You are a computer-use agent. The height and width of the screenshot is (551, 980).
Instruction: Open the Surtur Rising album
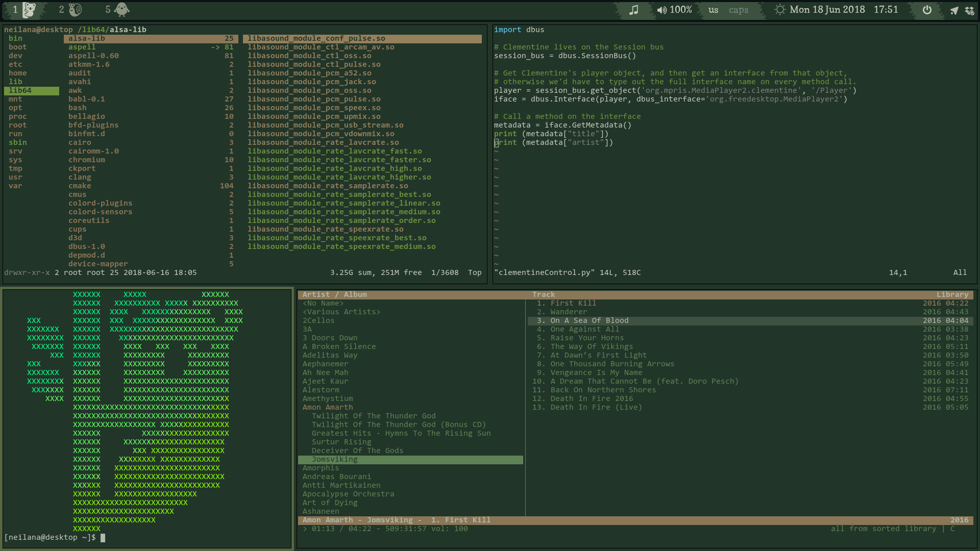[341, 442]
